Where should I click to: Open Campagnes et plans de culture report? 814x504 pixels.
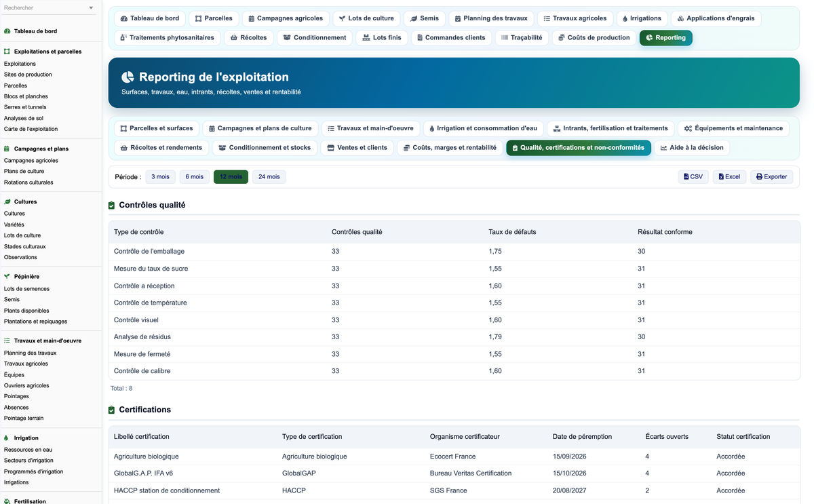tap(260, 128)
